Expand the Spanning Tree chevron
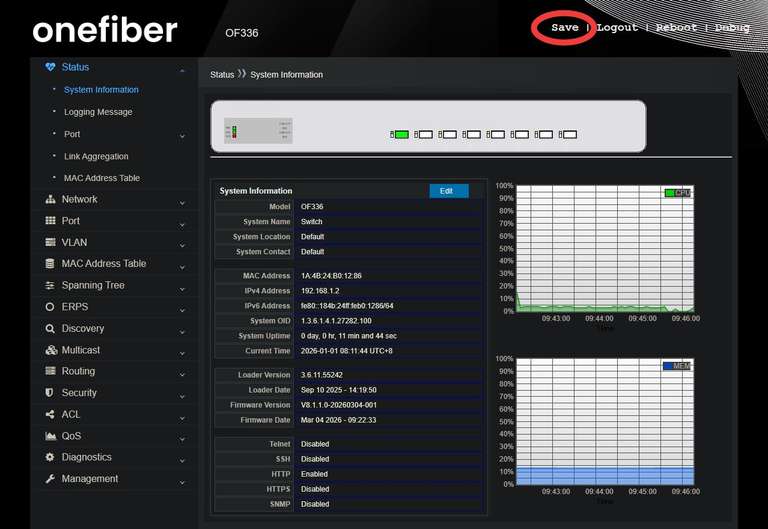The image size is (768, 529). pyautogui.click(x=182, y=289)
